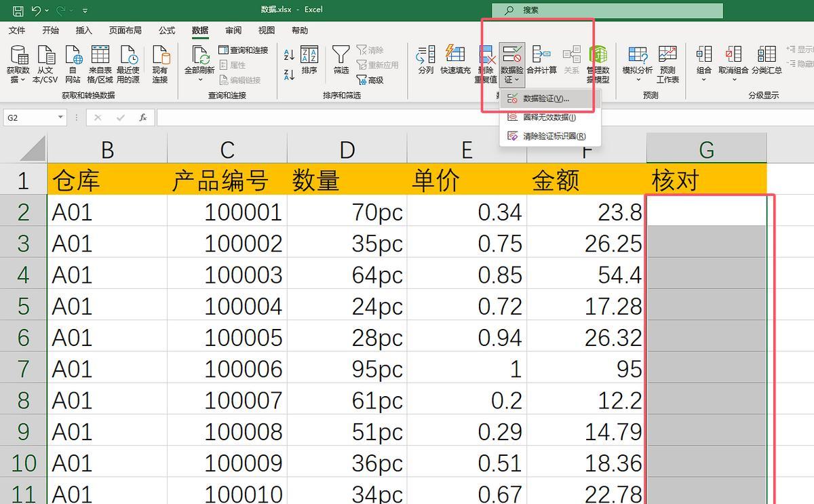Switch to the 插入 (Insert) tab
814x504 pixels.
84,31
